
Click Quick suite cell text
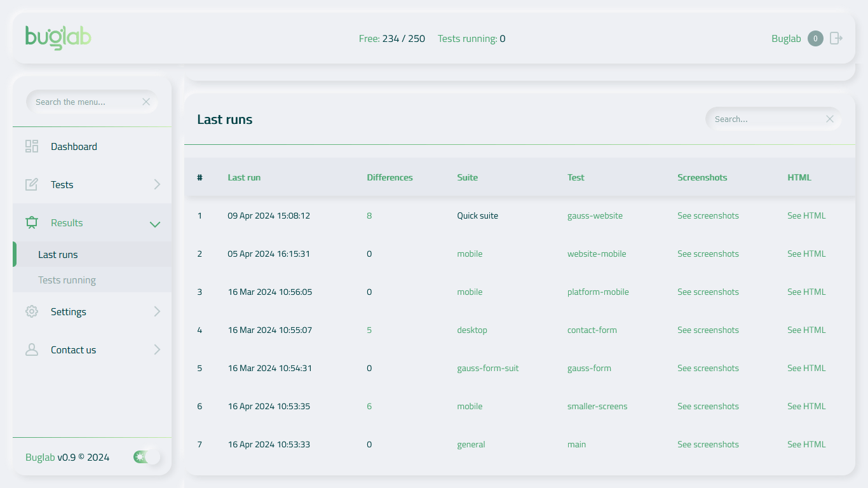click(477, 215)
